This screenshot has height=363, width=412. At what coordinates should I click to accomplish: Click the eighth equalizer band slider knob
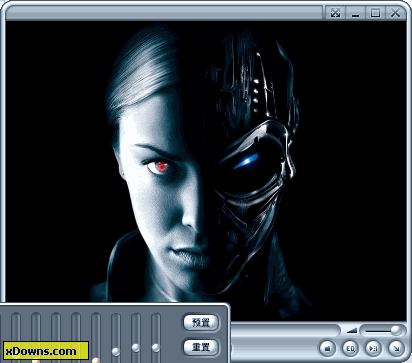coord(156,348)
